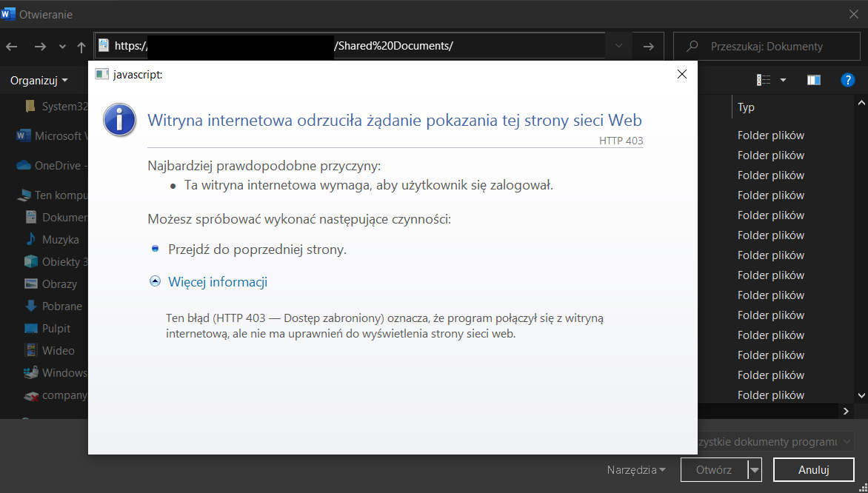
Task: Toggle the preview pane icon
Action: tap(814, 80)
